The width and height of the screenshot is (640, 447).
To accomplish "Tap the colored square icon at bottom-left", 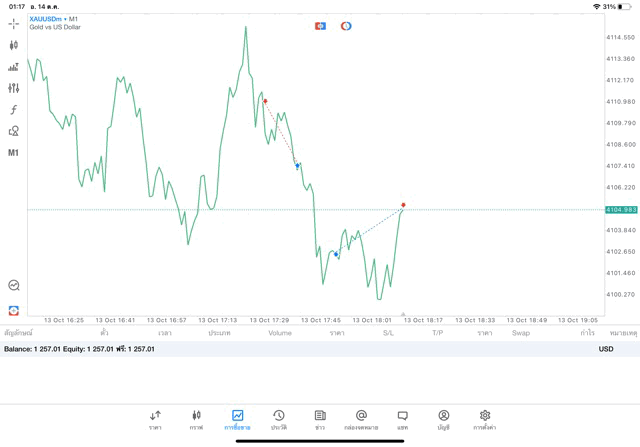I will (x=14, y=311).
